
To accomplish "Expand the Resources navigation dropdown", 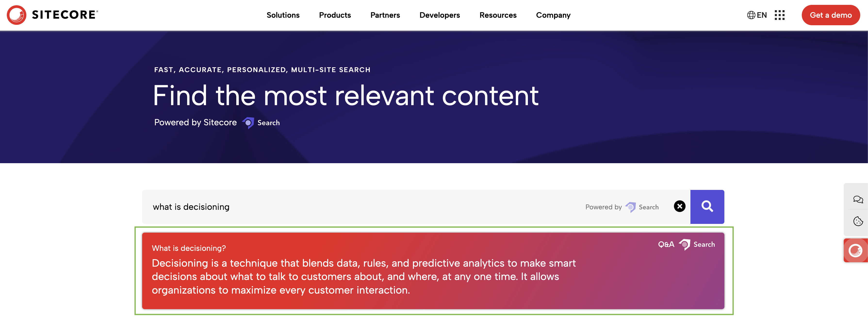I will [x=498, y=15].
